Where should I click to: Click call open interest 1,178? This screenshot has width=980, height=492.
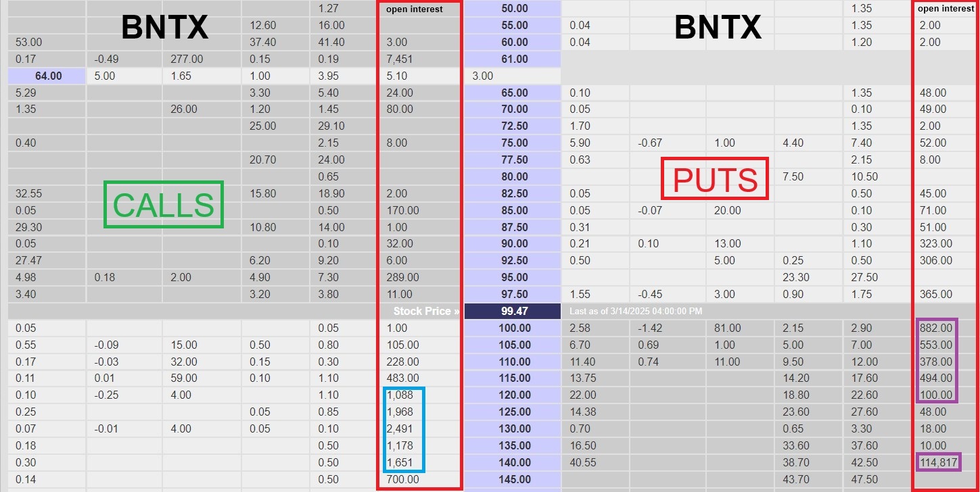400,445
